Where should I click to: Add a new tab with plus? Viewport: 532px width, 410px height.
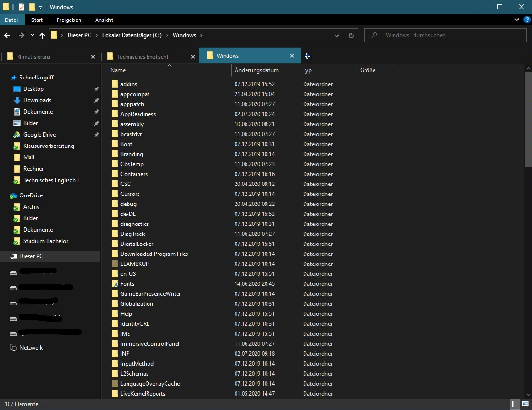pyautogui.click(x=307, y=56)
